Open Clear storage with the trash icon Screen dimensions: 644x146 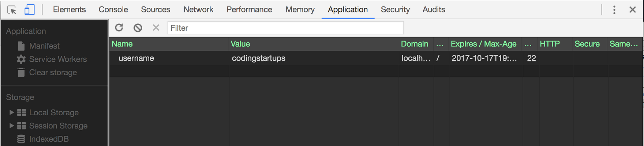(x=21, y=73)
